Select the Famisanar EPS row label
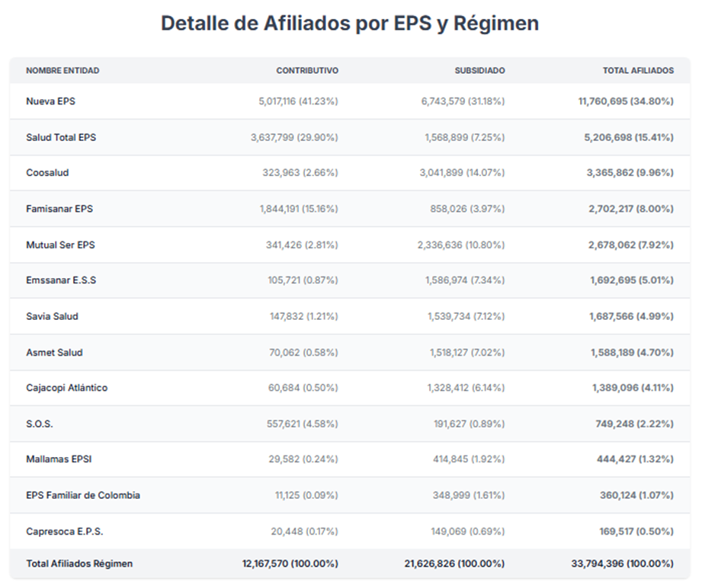 click(59, 209)
